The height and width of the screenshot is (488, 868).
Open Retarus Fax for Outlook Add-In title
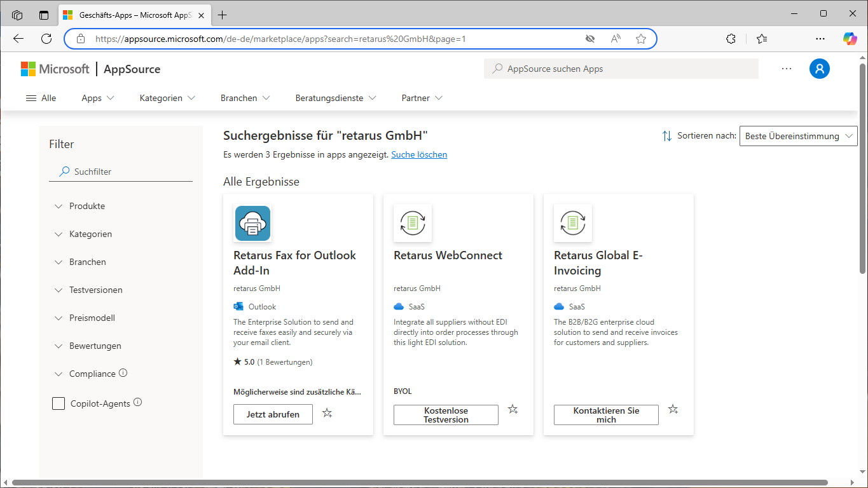tap(295, 263)
